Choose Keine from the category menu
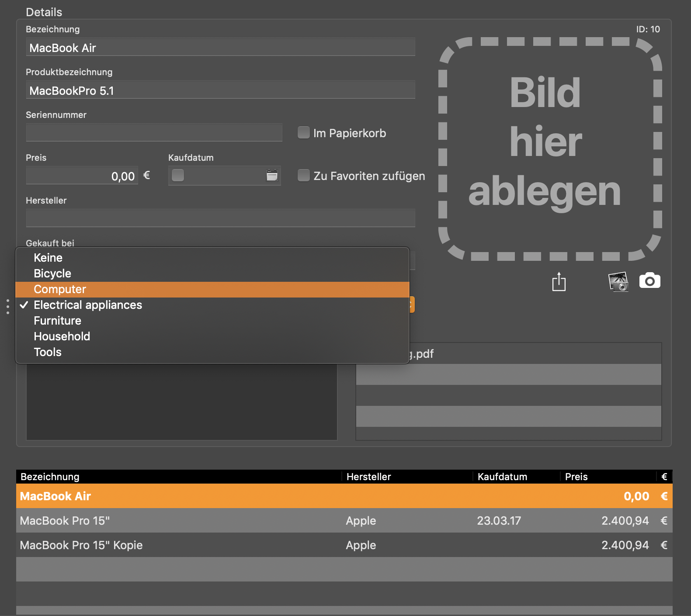The image size is (691, 616). pos(212,258)
